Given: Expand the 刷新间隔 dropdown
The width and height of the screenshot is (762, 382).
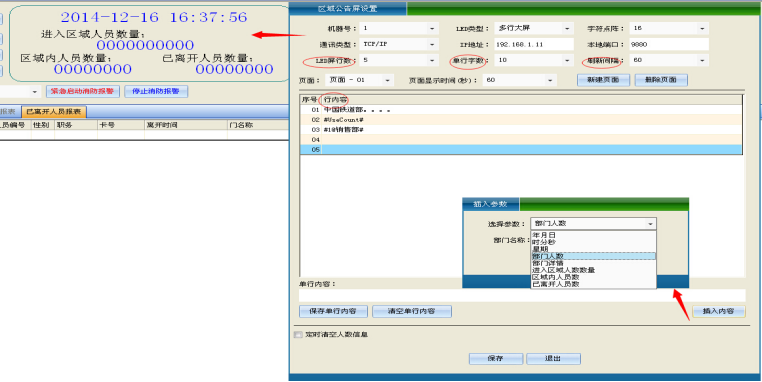Looking at the screenshot, I should tap(702, 60).
